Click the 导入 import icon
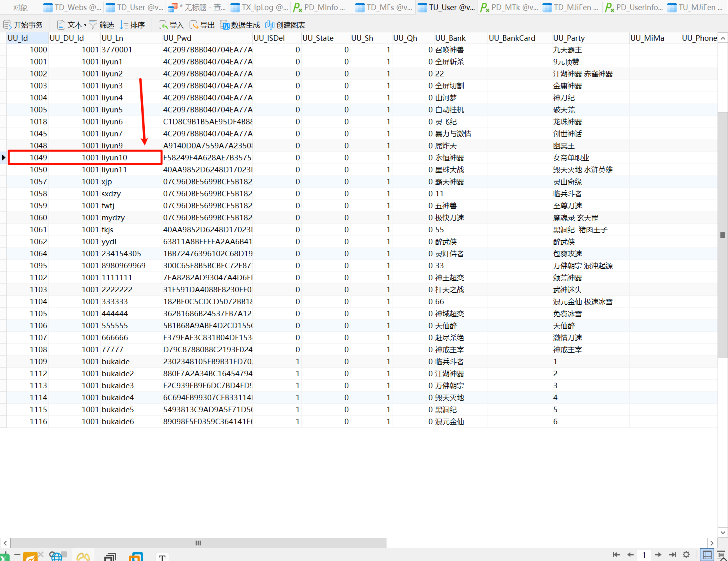 tap(163, 25)
